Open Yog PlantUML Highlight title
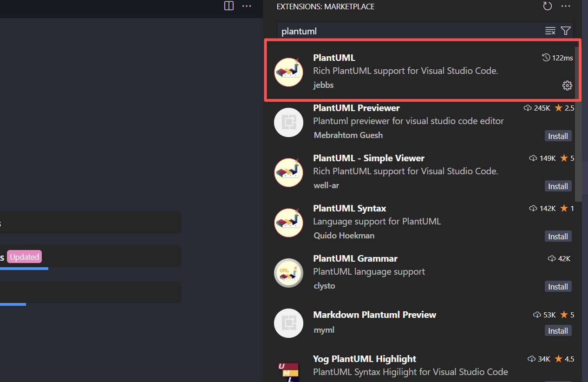The image size is (588, 382). pos(365,359)
